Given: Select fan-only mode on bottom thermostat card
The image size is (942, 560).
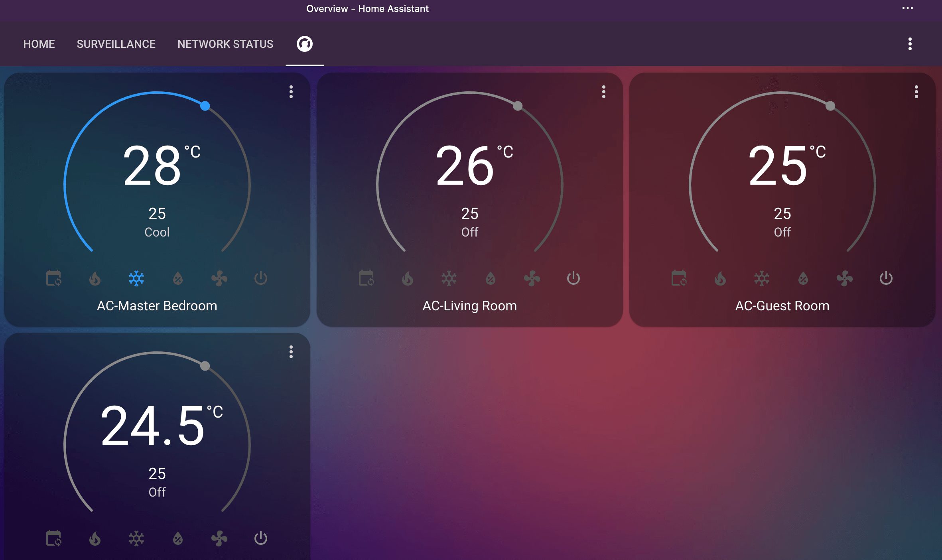Looking at the screenshot, I should 219,538.
